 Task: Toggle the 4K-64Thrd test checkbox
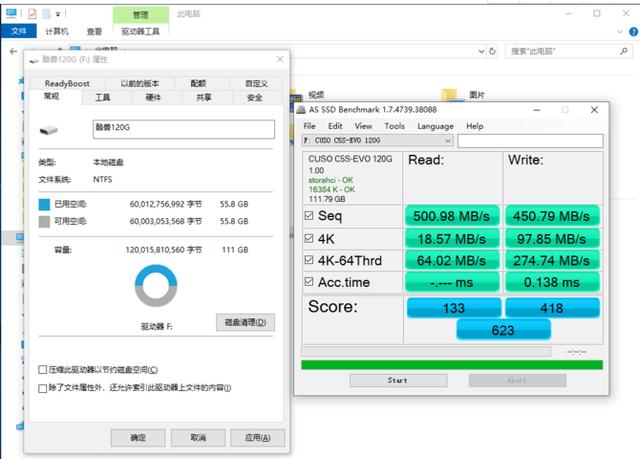click(x=309, y=260)
